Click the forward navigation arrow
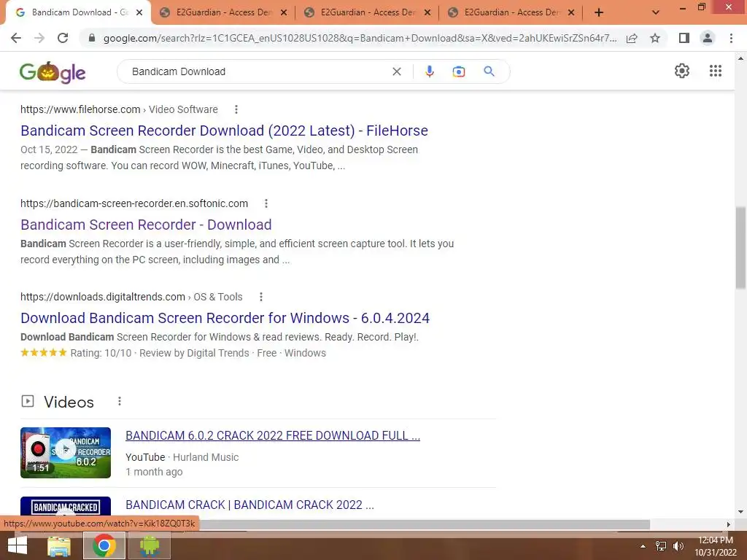This screenshot has width=747, height=560. coord(39,38)
